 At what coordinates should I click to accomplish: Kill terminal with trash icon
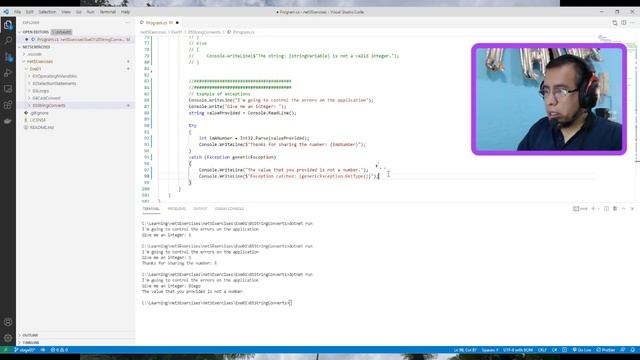pos(615,209)
